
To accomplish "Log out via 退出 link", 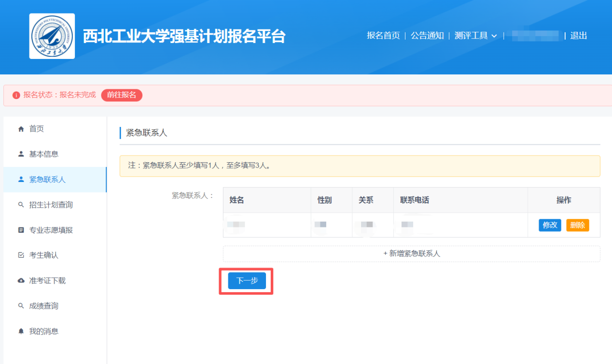I will pyautogui.click(x=578, y=36).
